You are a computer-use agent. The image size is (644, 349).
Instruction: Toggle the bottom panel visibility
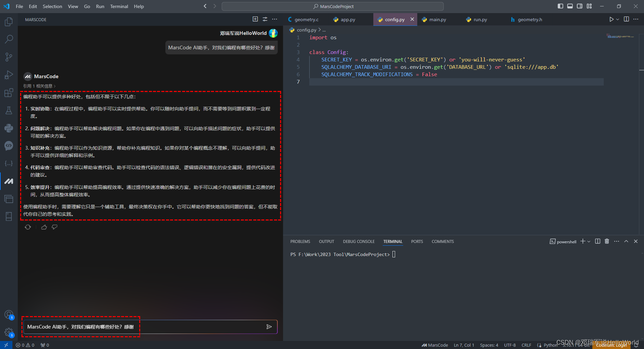pos(570,6)
